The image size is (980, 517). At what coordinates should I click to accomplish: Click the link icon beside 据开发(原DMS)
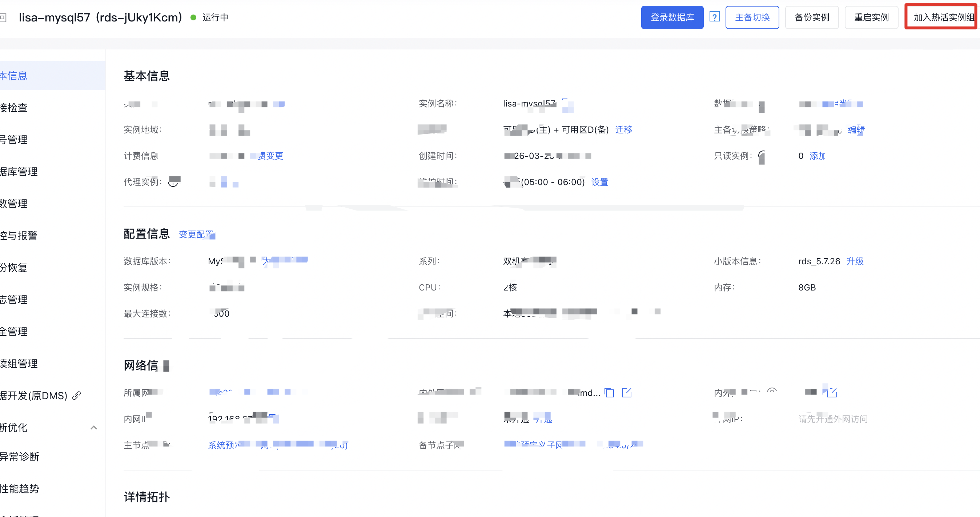(76, 396)
